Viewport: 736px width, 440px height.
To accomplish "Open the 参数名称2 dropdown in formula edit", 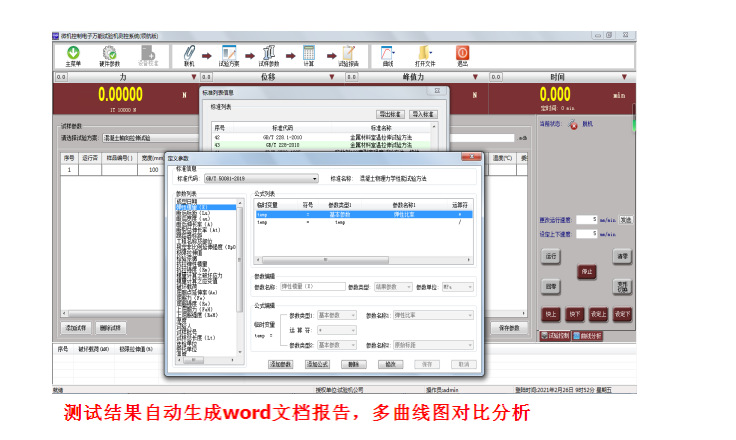I will point(433,345).
